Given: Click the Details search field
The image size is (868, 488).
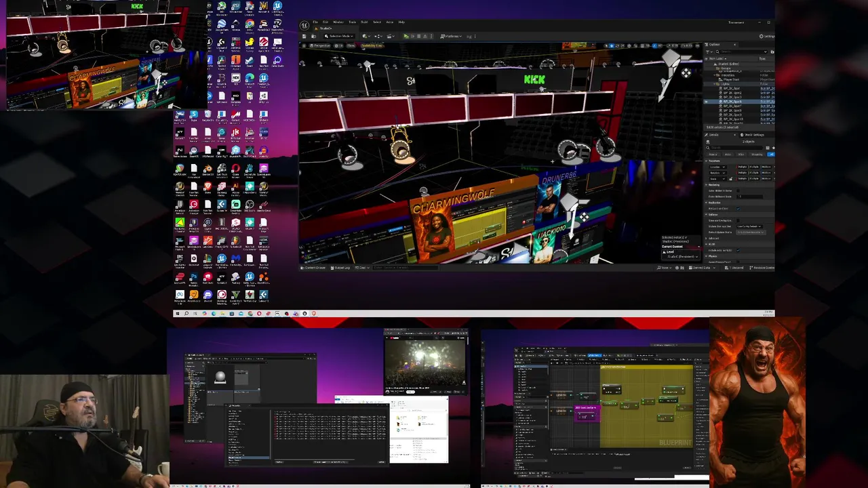Looking at the screenshot, I should (x=734, y=148).
